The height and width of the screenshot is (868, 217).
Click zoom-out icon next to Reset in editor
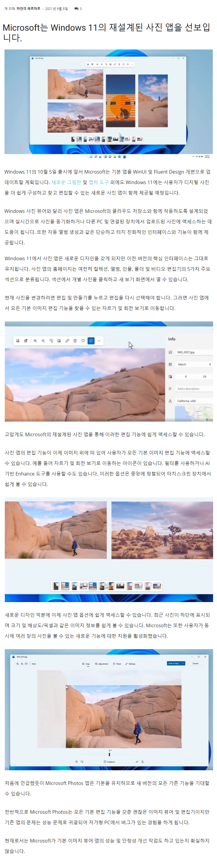point(22,664)
